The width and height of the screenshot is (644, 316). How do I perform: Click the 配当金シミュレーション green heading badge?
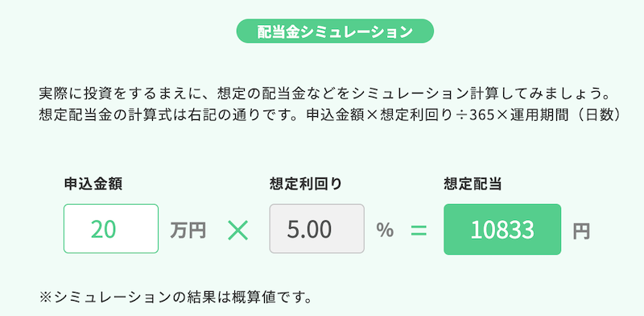pyautogui.click(x=335, y=31)
